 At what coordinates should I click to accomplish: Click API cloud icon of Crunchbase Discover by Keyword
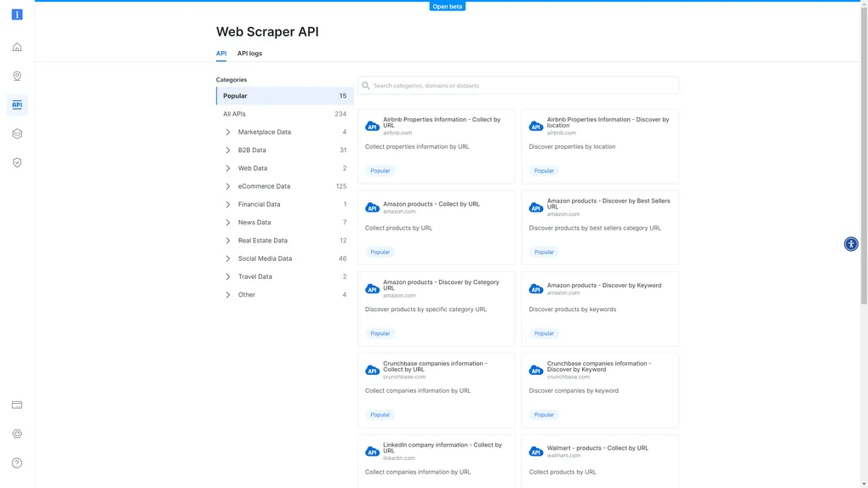click(536, 370)
